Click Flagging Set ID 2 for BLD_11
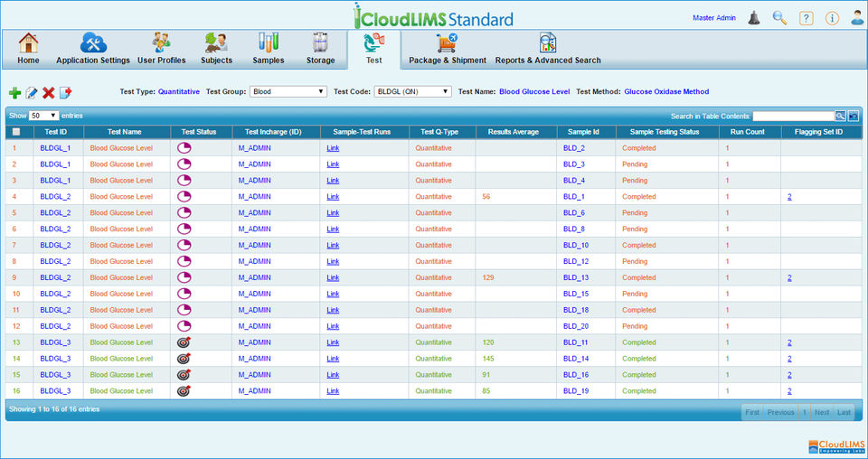 click(789, 342)
